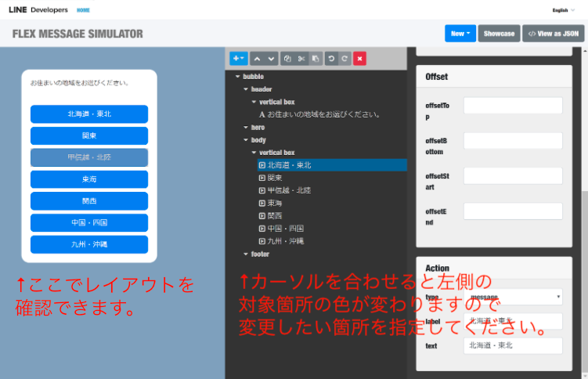
Task: Click the copy icon in the toolbar
Action: click(x=287, y=58)
